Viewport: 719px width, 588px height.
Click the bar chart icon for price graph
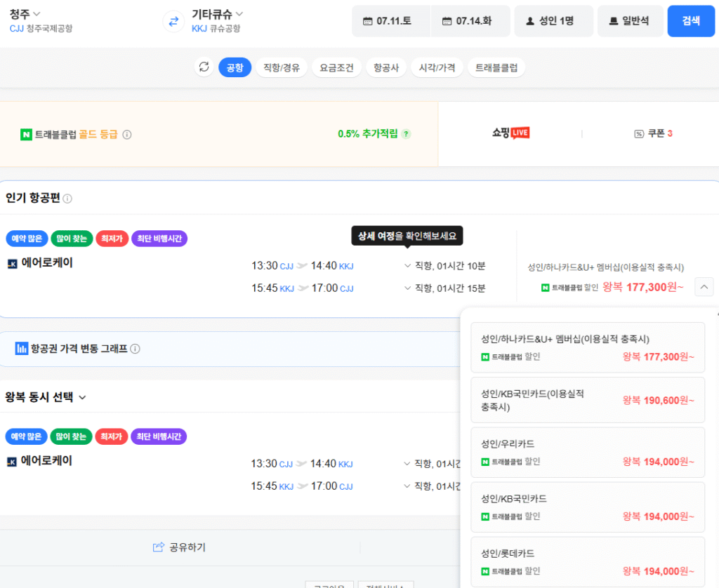point(21,348)
